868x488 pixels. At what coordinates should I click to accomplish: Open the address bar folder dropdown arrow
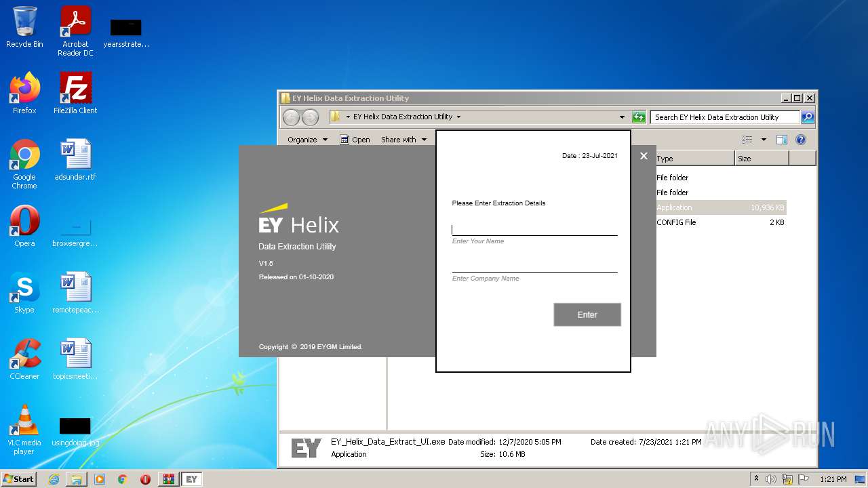click(349, 117)
